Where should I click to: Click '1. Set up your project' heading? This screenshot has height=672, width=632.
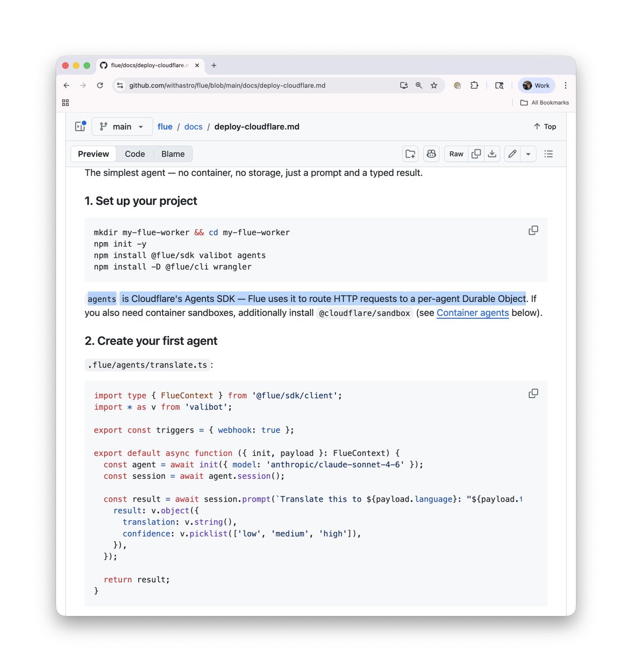coord(141,201)
